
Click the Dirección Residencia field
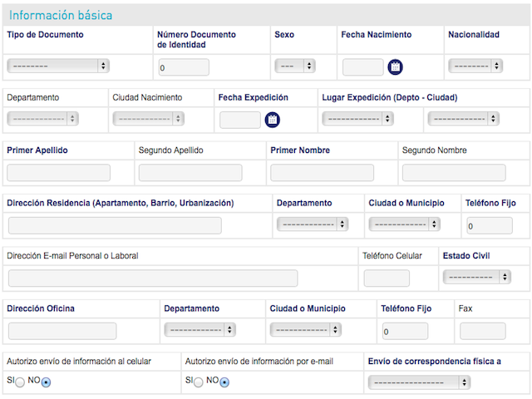115,225
